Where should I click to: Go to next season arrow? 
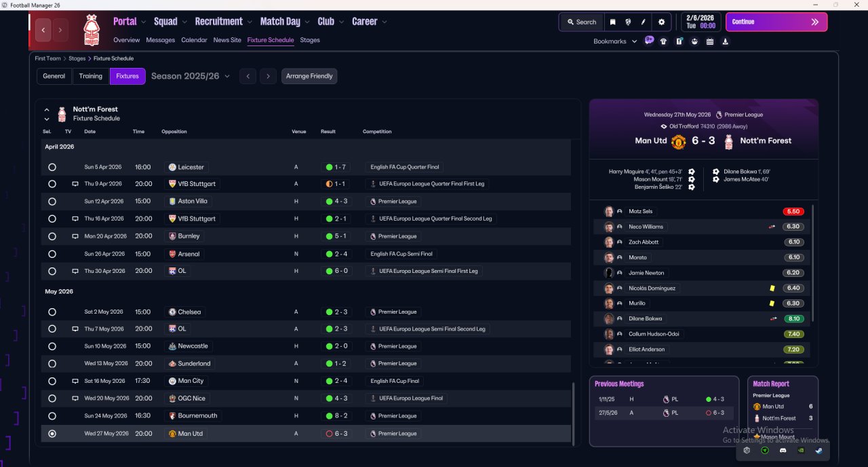coord(269,76)
